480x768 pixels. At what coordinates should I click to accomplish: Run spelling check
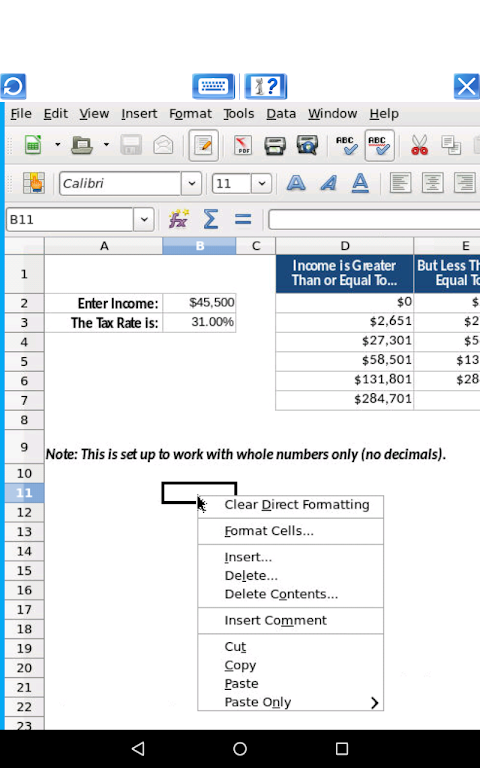[347, 144]
